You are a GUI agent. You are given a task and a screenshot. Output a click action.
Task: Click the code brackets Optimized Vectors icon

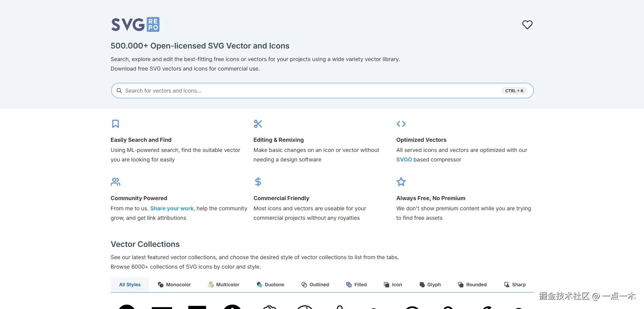tap(401, 124)
